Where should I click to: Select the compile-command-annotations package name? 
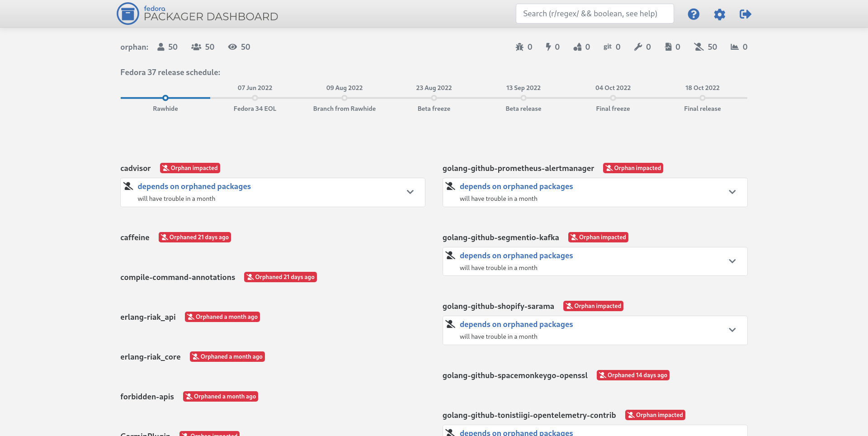pyautogui.click(x=178, y=277)
